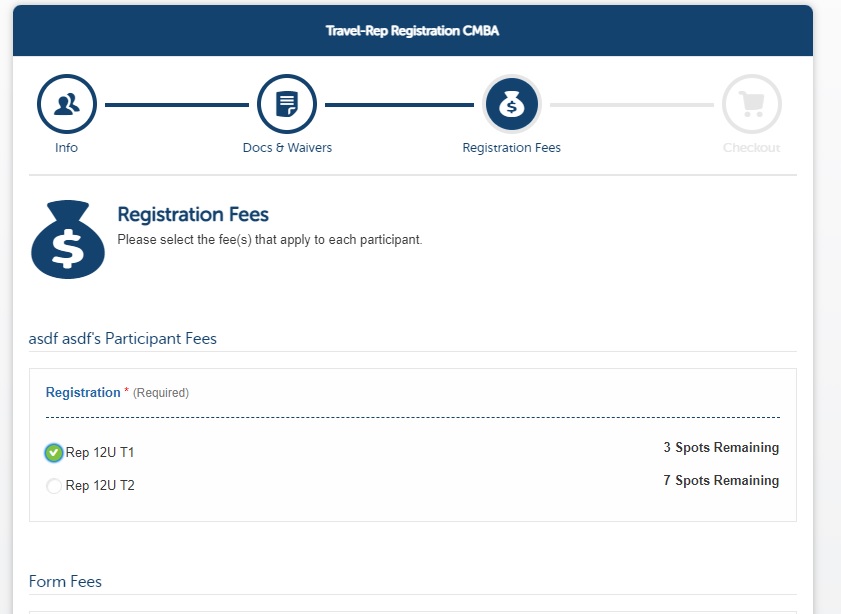
Task: Click the Registration Fees heading
Action: click(193, 214)
